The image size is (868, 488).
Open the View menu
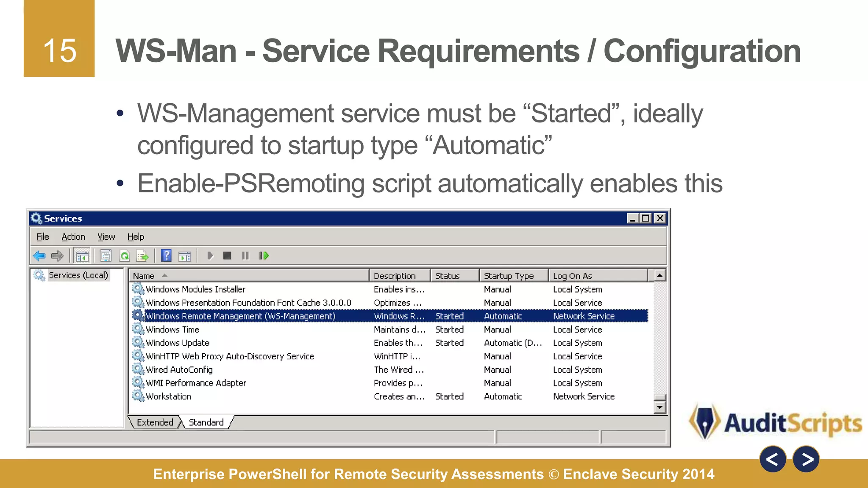(106, 237)
